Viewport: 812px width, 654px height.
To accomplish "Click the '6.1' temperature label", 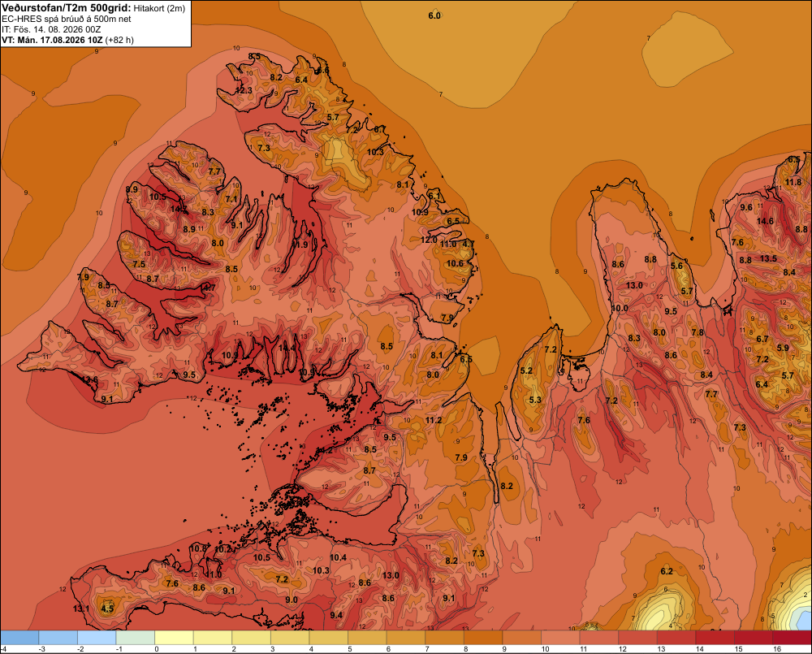I will 434,195.
